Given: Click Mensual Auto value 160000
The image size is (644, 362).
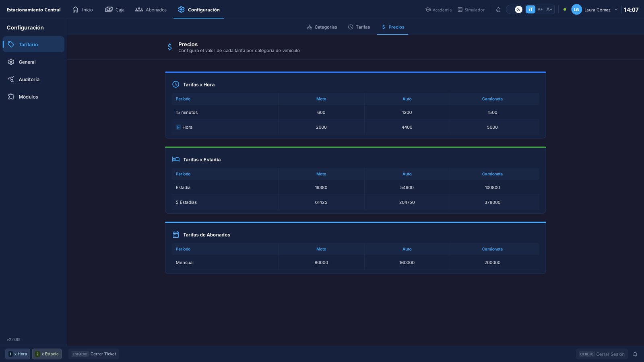Looking at the screenshot, I should 407,263.
